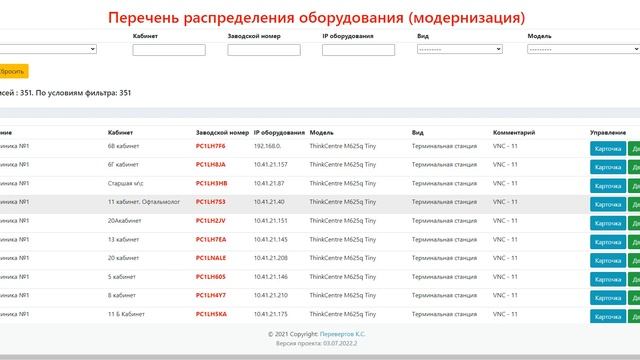
Task: Select the 20 кабинет cell
Action: point(123,258)
